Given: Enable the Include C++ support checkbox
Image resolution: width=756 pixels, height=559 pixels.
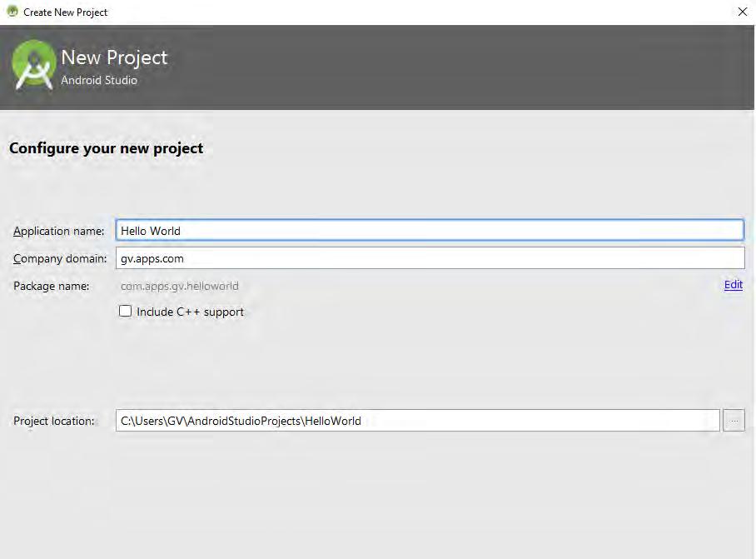Looking at the screenshot, I should click(x=126, y=311).
